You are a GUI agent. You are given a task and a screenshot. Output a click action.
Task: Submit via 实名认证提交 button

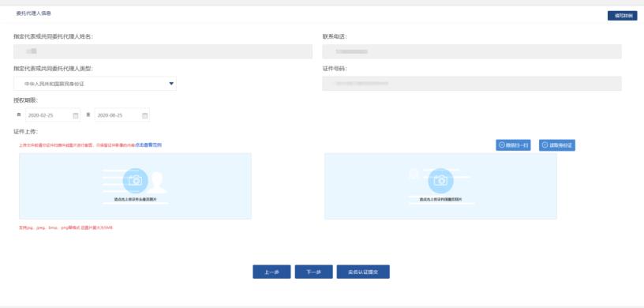point(363,272)
